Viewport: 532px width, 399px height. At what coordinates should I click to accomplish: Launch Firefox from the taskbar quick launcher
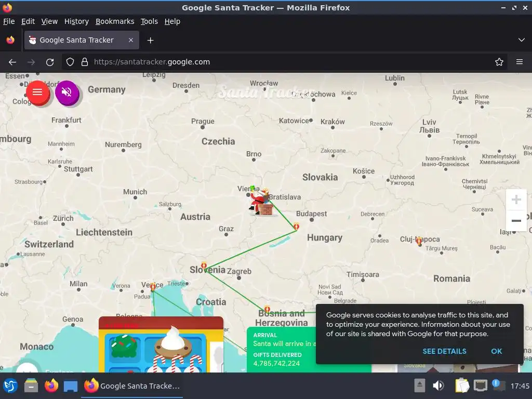51,386
